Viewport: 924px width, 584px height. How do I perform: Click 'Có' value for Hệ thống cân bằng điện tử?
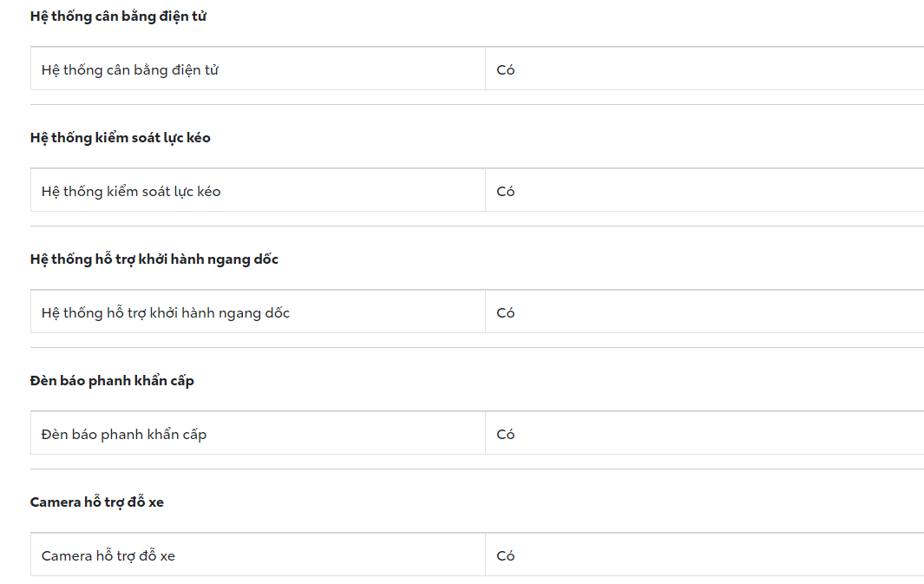click(506, 69)
